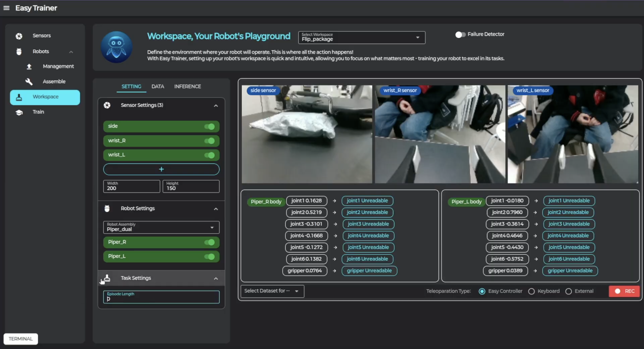Image resolution: width=644 pixels, height=349 pixels.
Task: Switch to the DATA tab
Action: tap(158, 87)
